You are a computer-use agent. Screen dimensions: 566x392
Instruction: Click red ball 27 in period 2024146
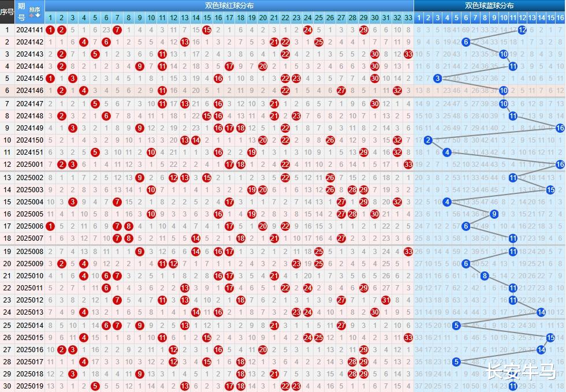(x=341, y=91)
